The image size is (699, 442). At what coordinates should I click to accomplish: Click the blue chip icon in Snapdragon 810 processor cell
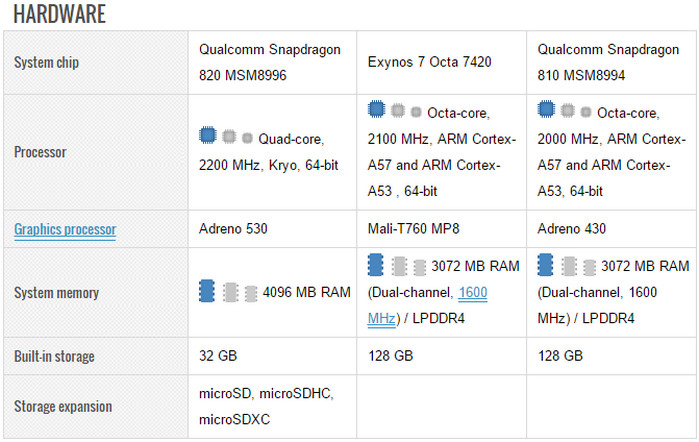(x=546, y=109)
